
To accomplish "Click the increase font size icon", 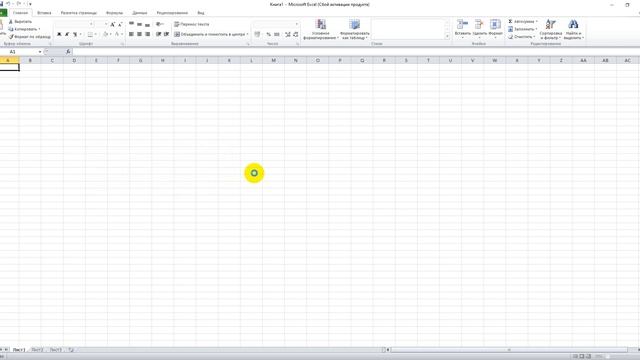I will [x=113, y=24].
